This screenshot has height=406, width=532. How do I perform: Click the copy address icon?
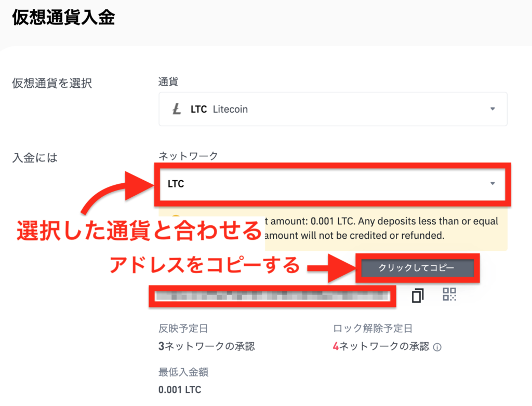418,295
